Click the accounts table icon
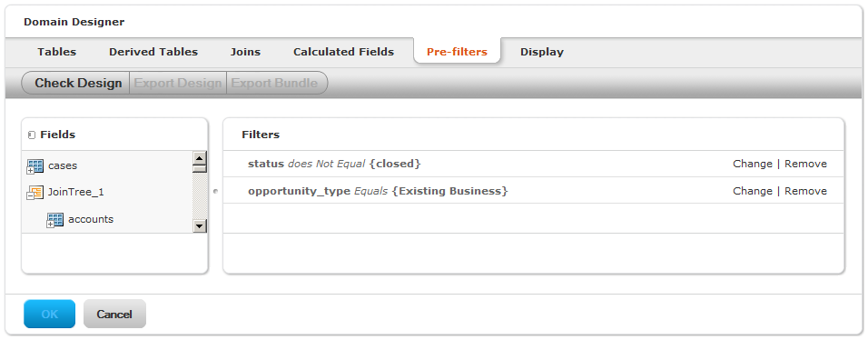This screenshot has height=340, width=868. coord(54,220)
